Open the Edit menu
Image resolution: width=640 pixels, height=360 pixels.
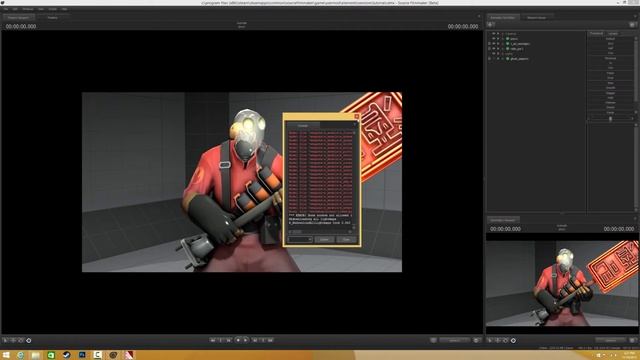click(15, 9)
